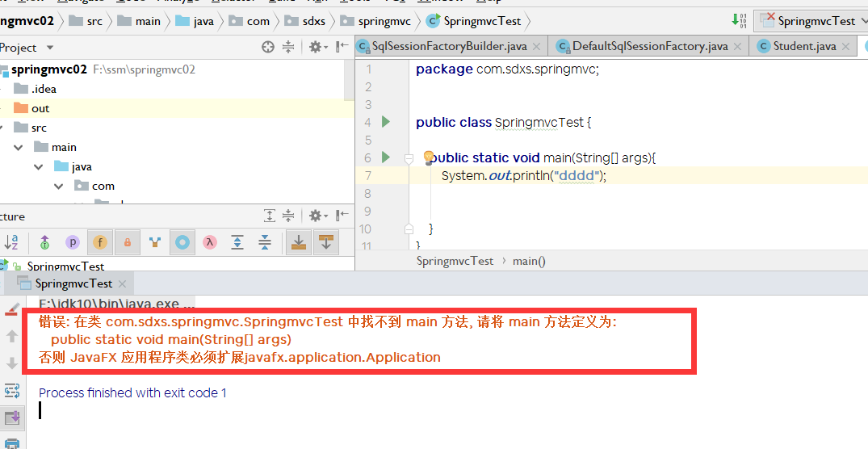Click Structure toolbar blue Expand All icon
Screen dimensions: 868x449
237,242
